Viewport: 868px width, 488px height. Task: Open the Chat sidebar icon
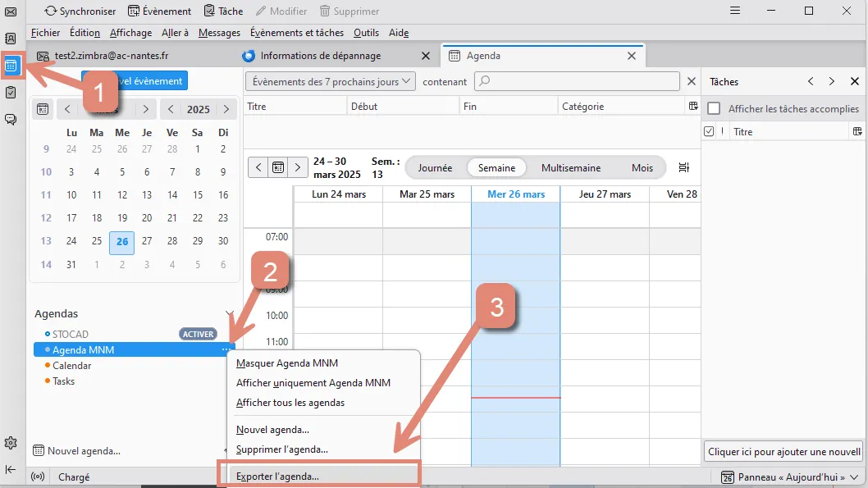coord(11,119)
